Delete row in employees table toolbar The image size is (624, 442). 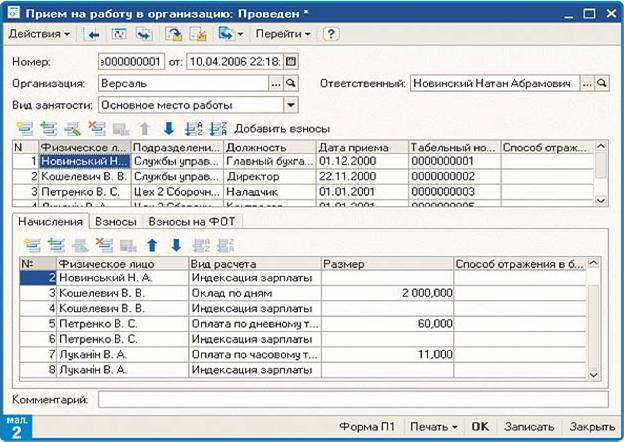[x=97, y=129]
